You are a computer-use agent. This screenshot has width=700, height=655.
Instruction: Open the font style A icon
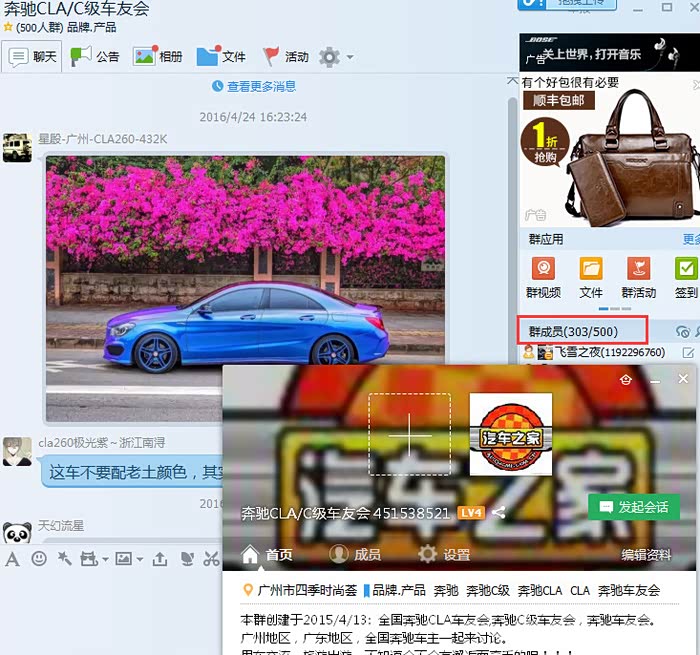12,559
